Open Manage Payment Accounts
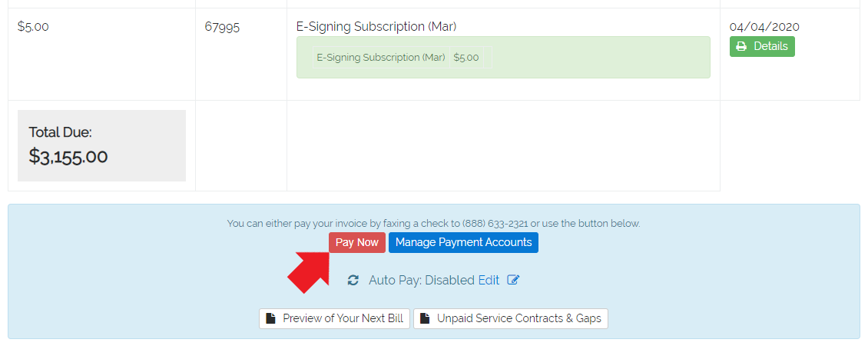 tap(463, 242)
